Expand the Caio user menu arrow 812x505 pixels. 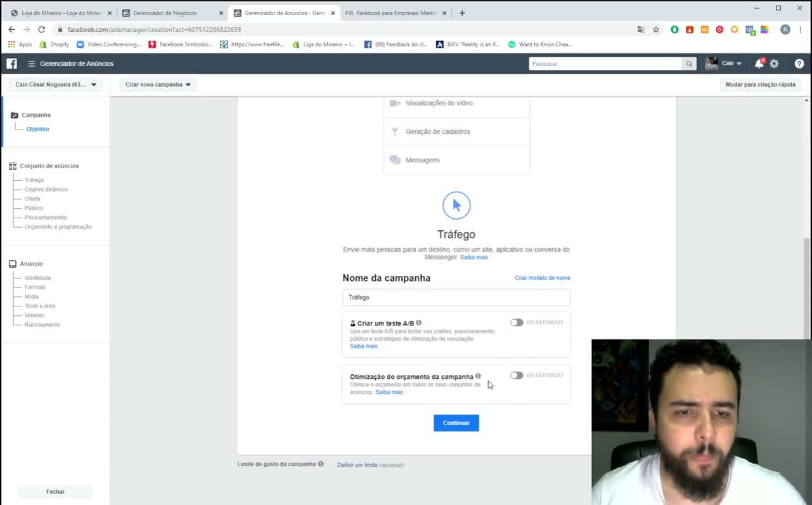(x=739, y=63)
